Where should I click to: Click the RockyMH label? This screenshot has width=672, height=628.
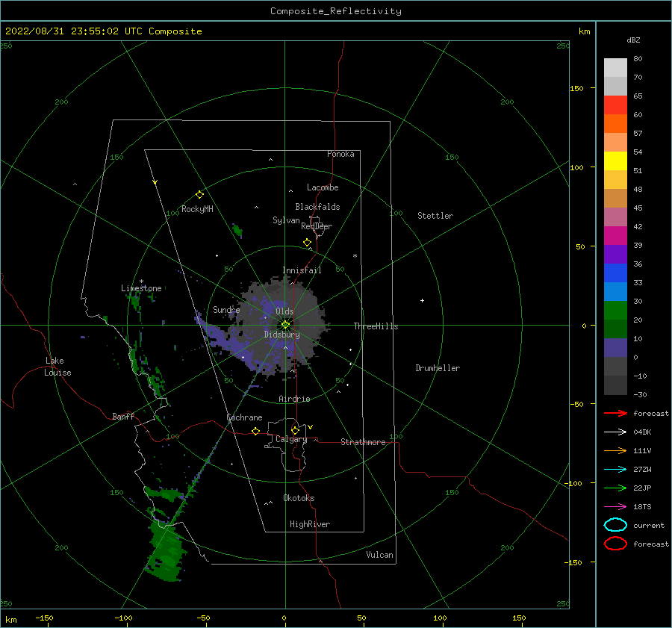point(197,209)
